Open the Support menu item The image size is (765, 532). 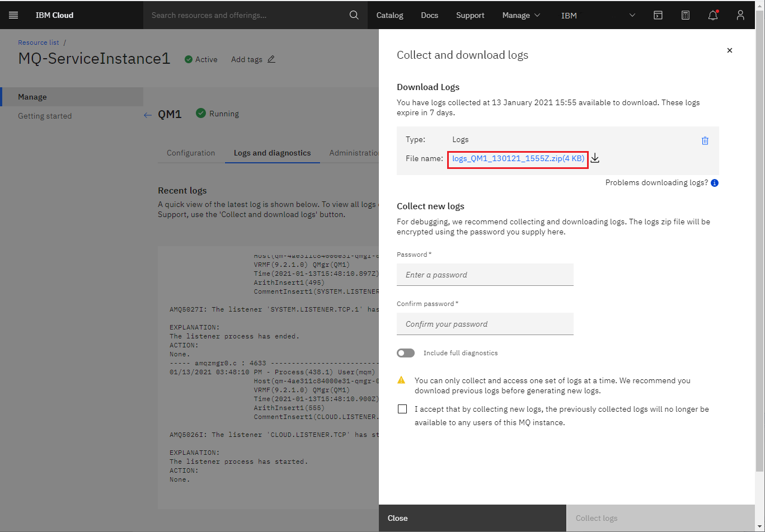pos(470,15)
